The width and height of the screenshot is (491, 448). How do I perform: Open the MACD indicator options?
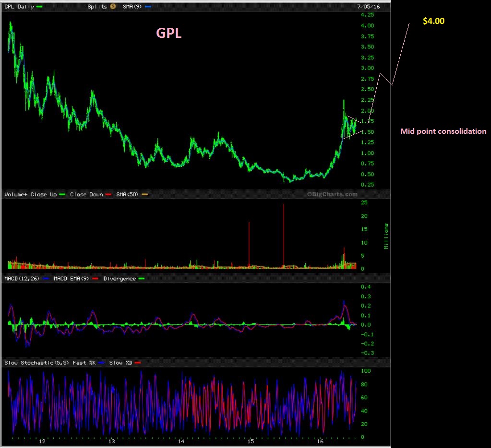pyautogui.click(x=22, y=278)
